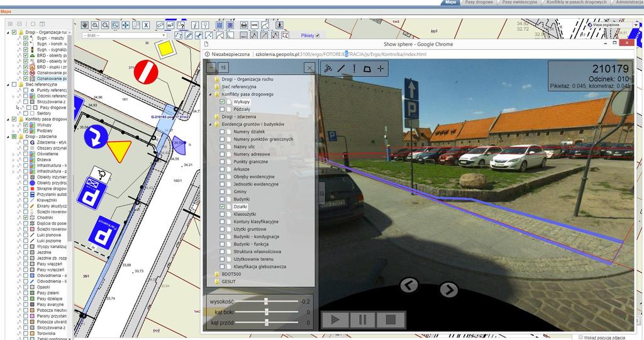Check Podziały in sphere layer list
644x340 pixels.
point(222,109)
